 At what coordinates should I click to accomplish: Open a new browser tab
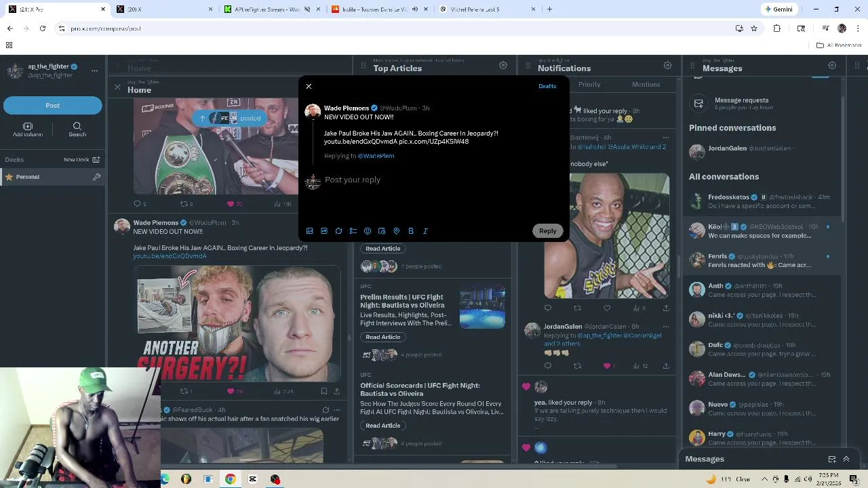(549, 9)
